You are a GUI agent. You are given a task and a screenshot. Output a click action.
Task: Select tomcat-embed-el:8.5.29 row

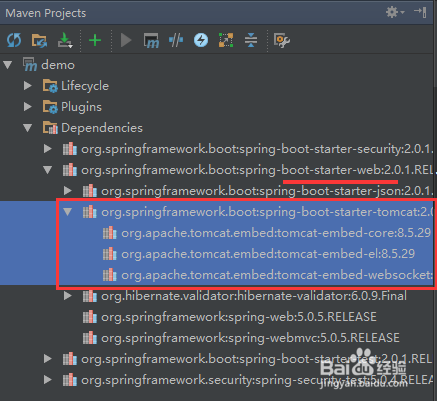point(218,254)
